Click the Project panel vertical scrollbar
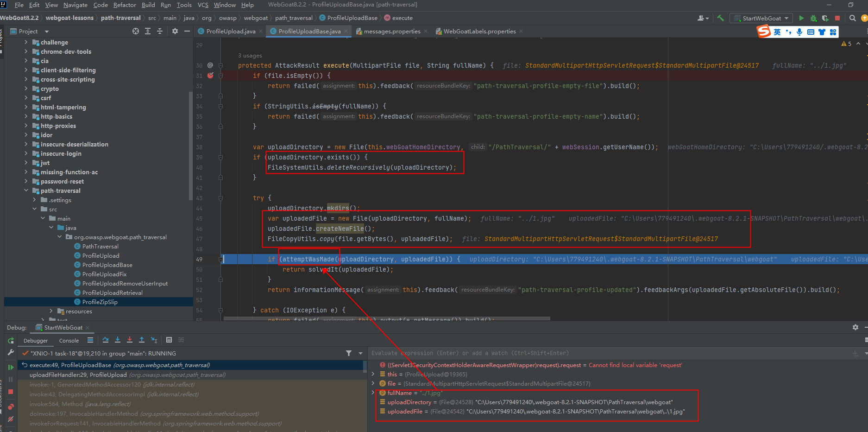 191,146
